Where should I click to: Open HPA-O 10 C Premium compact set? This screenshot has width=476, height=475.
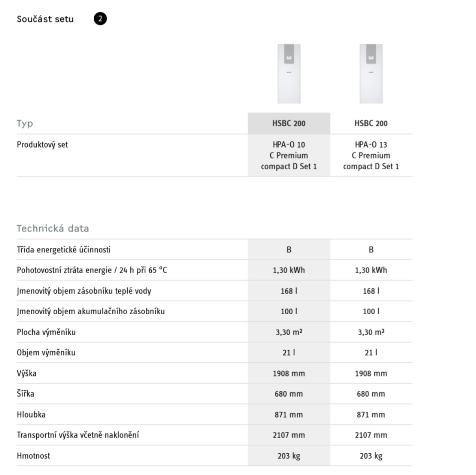click(x=289, y=156)
